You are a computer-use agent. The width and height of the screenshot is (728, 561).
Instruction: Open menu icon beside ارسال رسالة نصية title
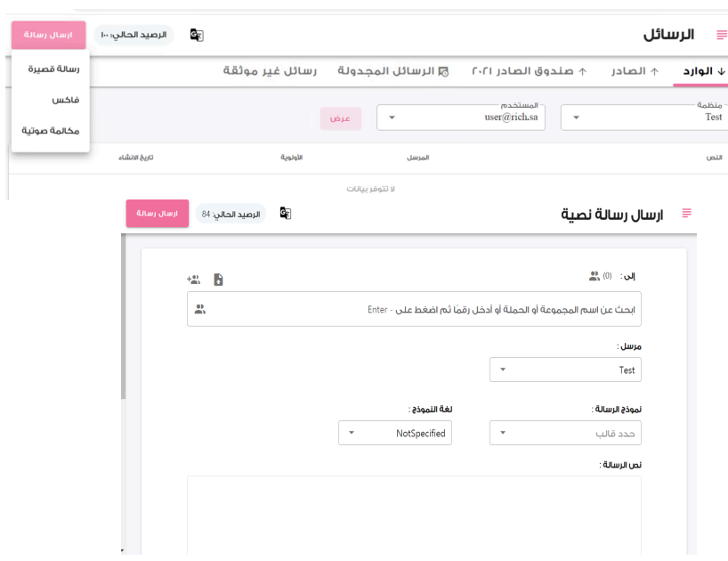(687, 213)
